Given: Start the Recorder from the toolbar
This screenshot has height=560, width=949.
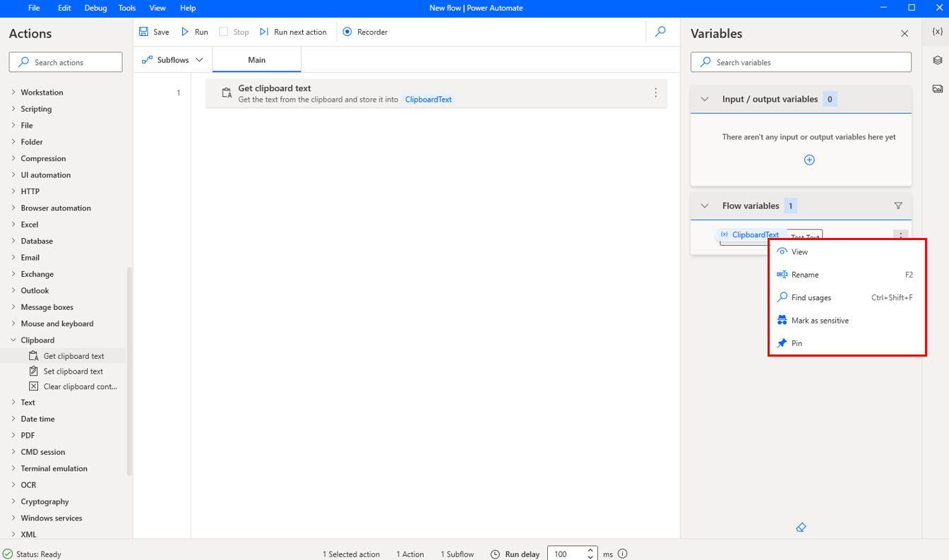Looking at the screenshot, I should [364, 32].
